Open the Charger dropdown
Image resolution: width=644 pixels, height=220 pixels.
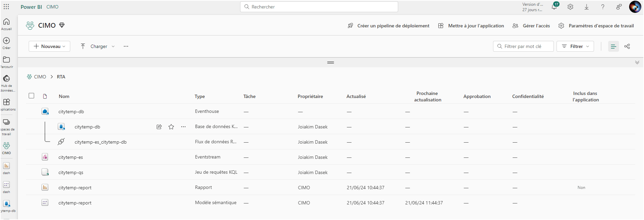coord(98,46)
